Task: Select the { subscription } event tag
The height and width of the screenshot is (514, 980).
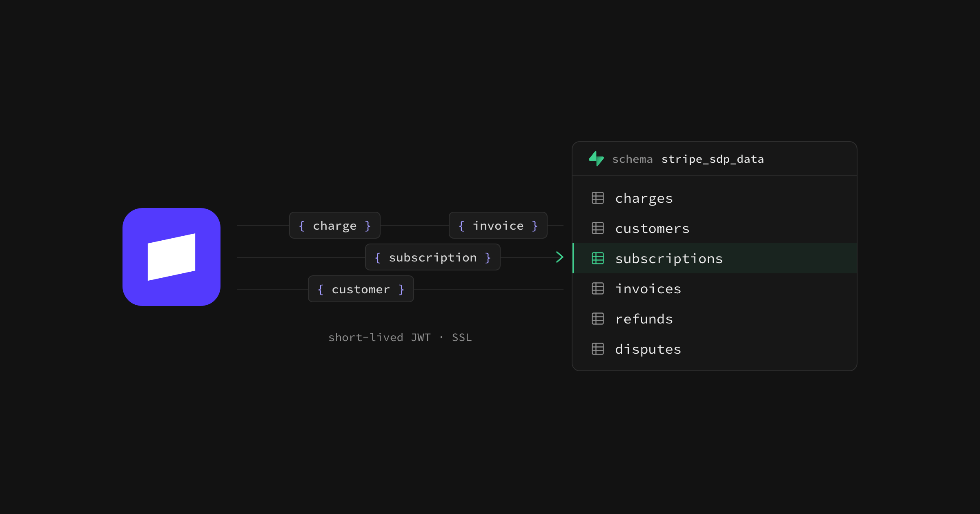Action: [x=433, y=257]
